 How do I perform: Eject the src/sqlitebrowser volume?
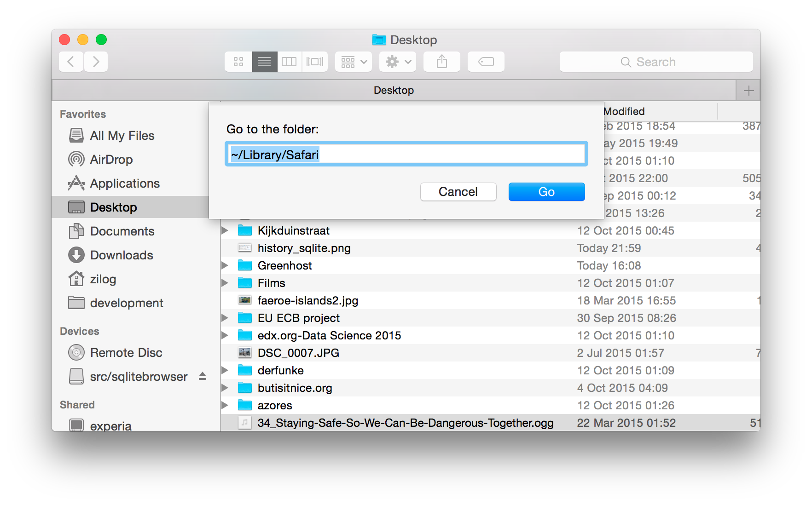click(x=202, y=376)
